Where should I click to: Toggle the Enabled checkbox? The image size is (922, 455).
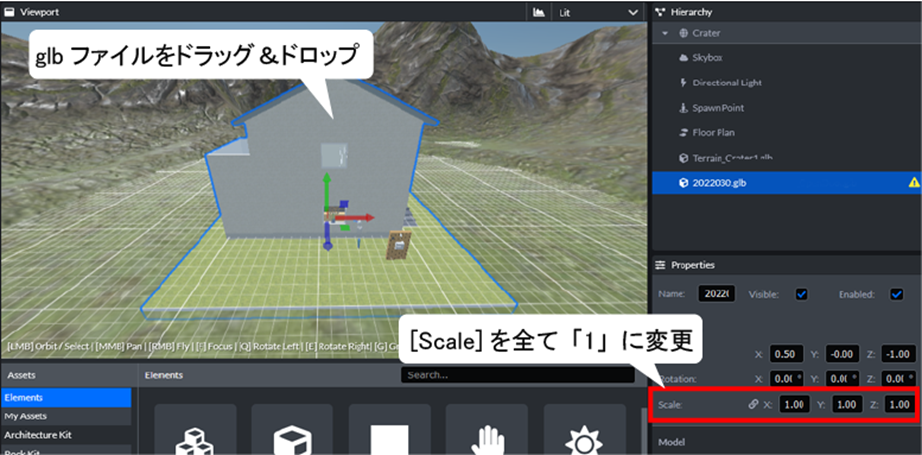pos(896,294)
